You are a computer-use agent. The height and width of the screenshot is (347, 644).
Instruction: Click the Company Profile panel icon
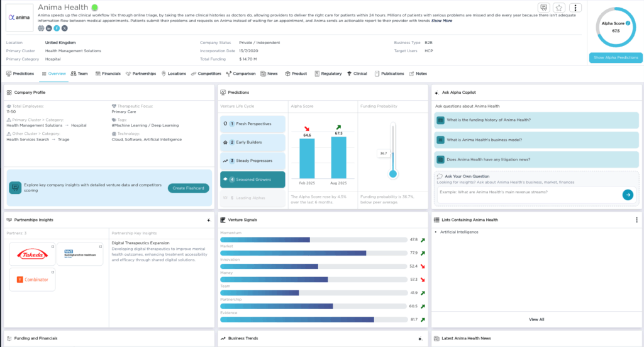point(9,93)
